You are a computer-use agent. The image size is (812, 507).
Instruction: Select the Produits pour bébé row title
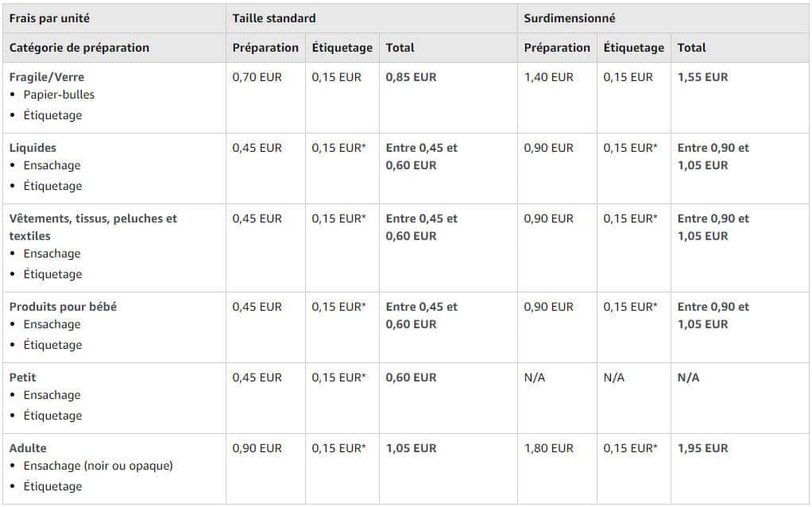[x=64, y=307]
